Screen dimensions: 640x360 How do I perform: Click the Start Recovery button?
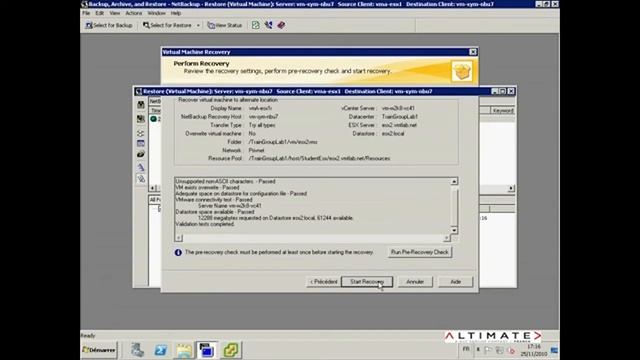[367, 282]
